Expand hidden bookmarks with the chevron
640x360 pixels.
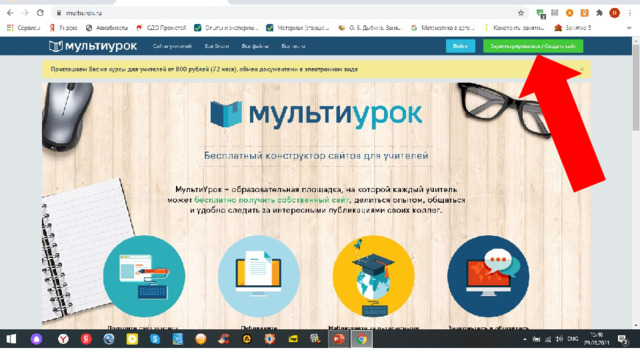pos(629,28)
